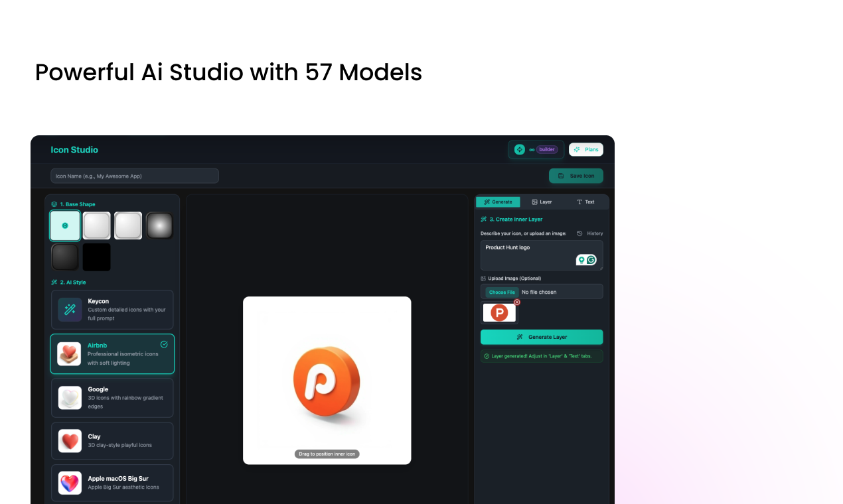Open the prompt History
The image size is (843, 504).
590,233
